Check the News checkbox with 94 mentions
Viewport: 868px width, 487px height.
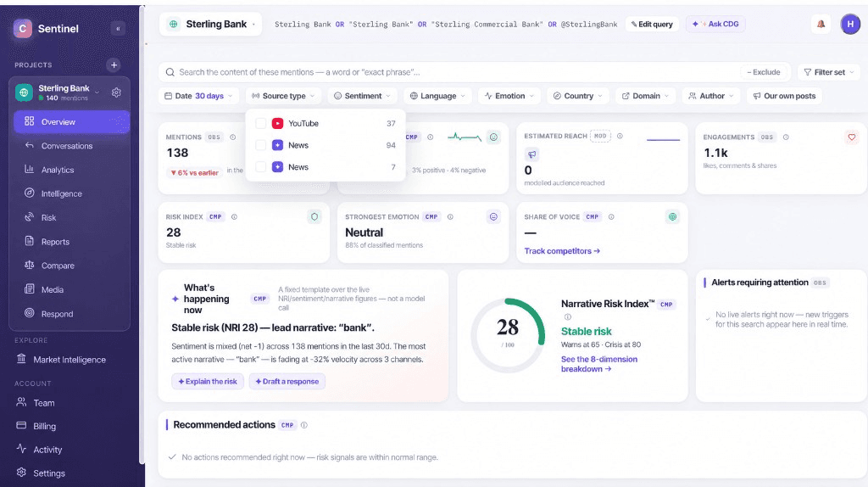(261, 145)
